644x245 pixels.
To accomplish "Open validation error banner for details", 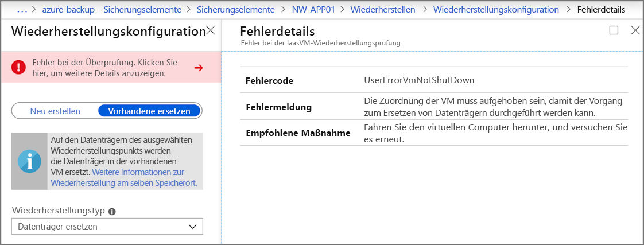I will click(111, 67).
